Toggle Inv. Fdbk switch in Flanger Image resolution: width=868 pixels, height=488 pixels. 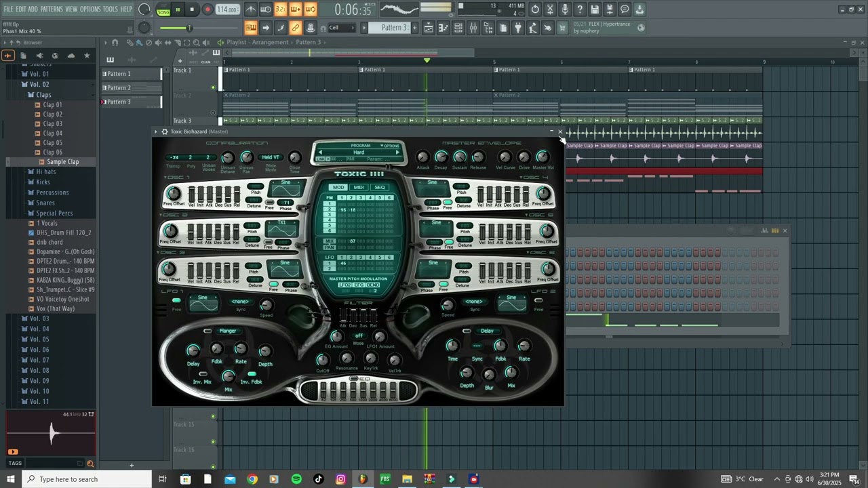click(252, 374)
